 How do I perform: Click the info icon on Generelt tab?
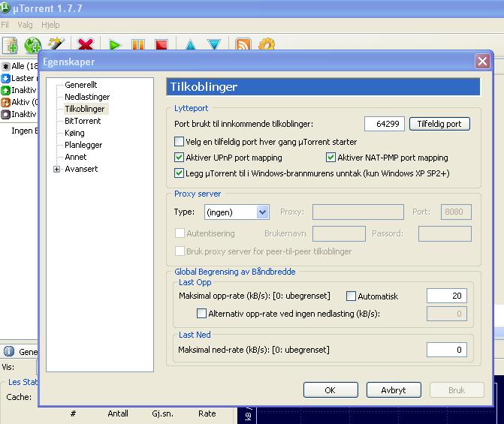pyautogui.click(x=9, y=351)
